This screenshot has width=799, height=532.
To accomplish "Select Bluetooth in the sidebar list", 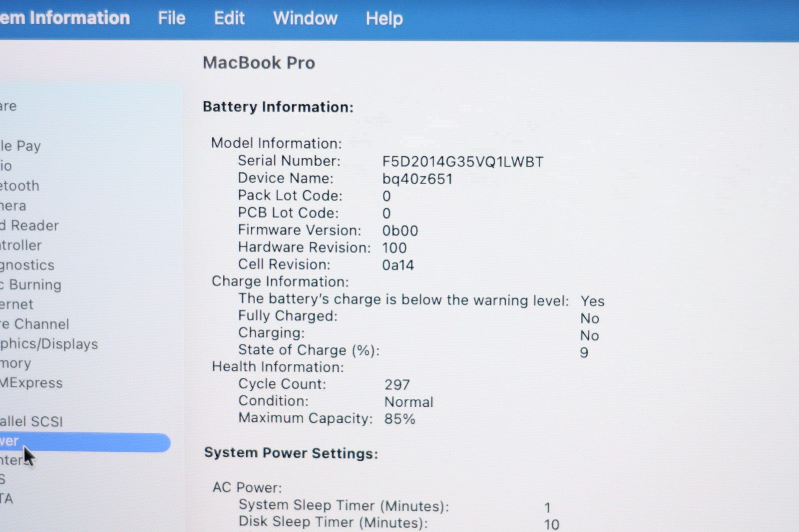I will (x=19, y=186).
